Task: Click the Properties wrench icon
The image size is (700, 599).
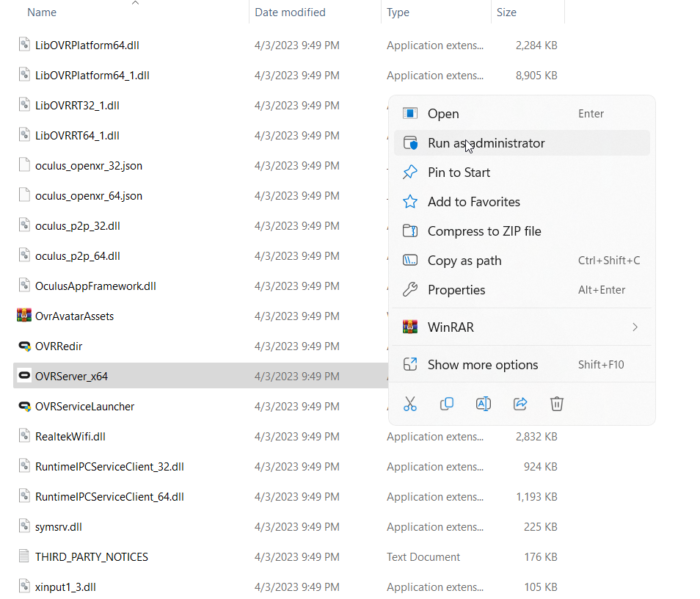Action: click(x=410, y=290)
